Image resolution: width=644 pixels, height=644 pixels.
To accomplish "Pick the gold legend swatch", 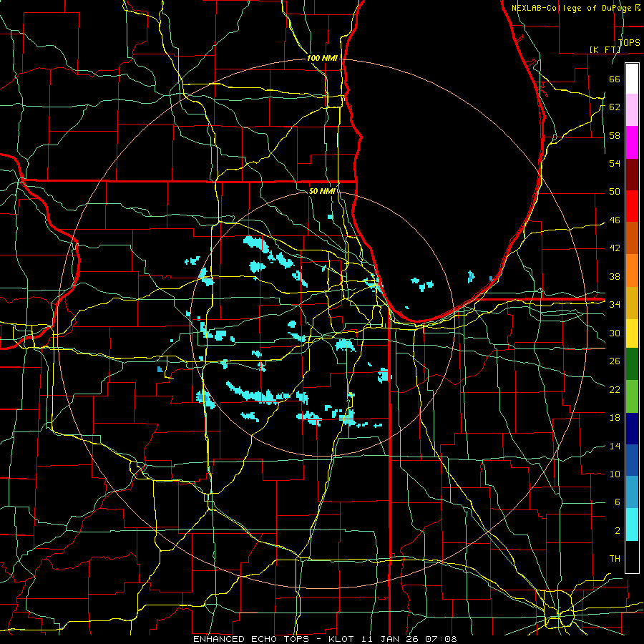I will 632,303.
